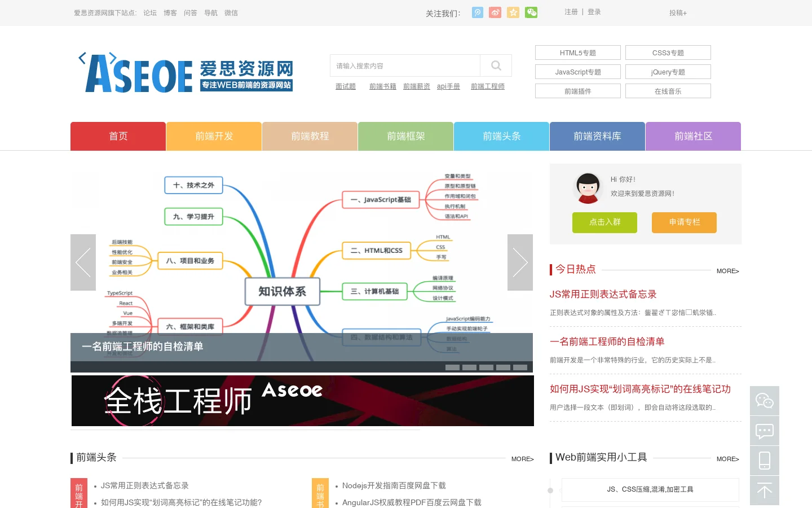Select the first carousel indicator bar
Image resolution: width=812 pixels, height=508 pixels.
(452, 367)
